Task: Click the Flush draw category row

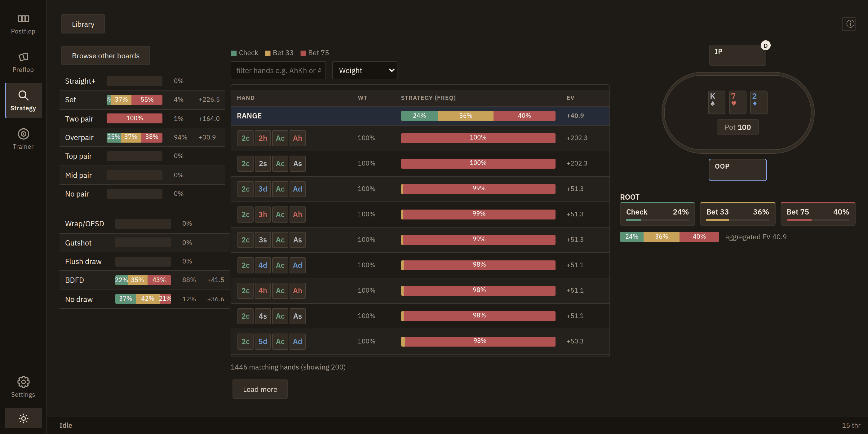Action: pos(144,261)
